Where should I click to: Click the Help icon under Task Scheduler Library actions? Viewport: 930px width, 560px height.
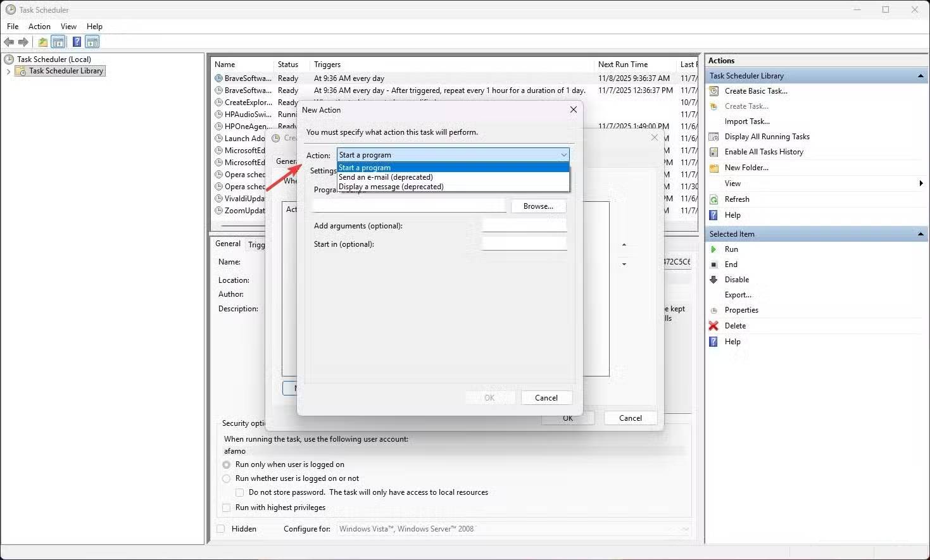[713, 215]
